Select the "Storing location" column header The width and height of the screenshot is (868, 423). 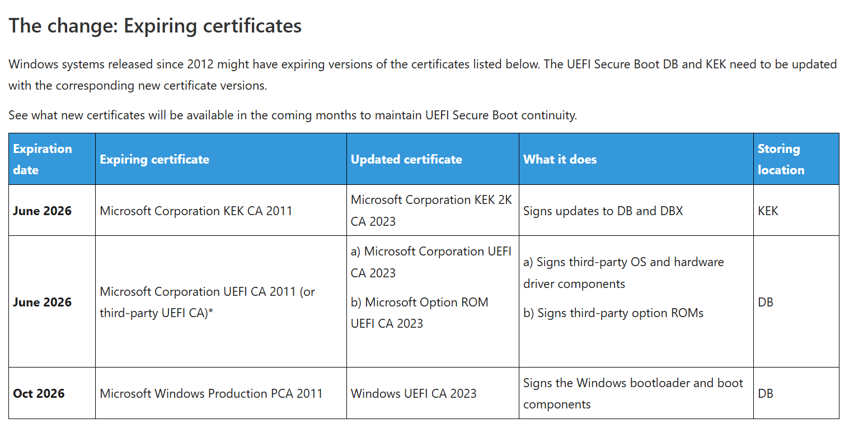click(781, 159)
